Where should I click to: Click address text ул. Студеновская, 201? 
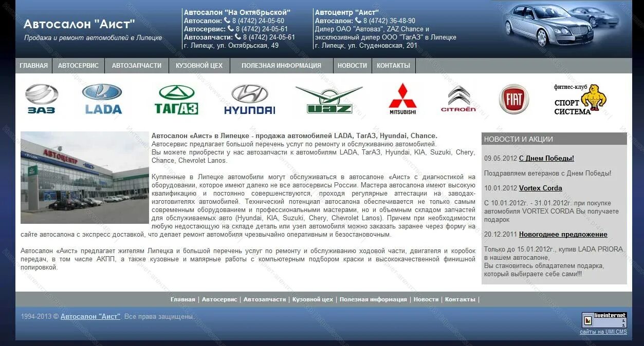coord(383,45)
